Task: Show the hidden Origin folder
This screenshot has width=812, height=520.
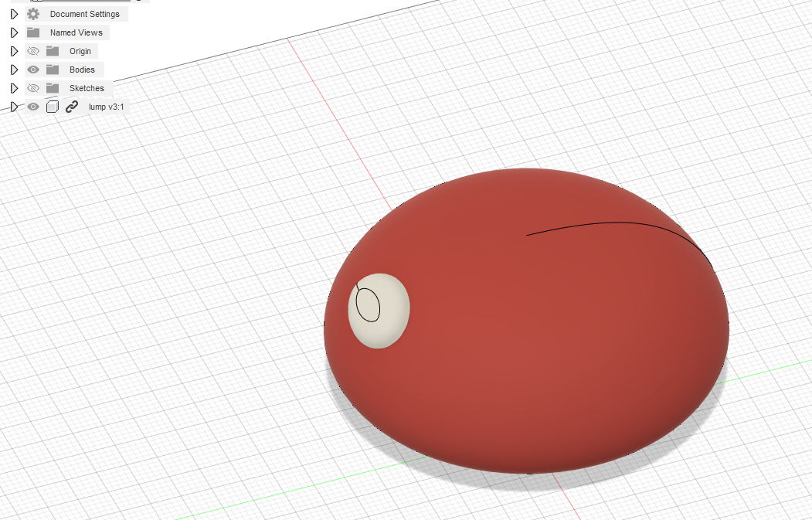Action: click(x=33, y=51)
